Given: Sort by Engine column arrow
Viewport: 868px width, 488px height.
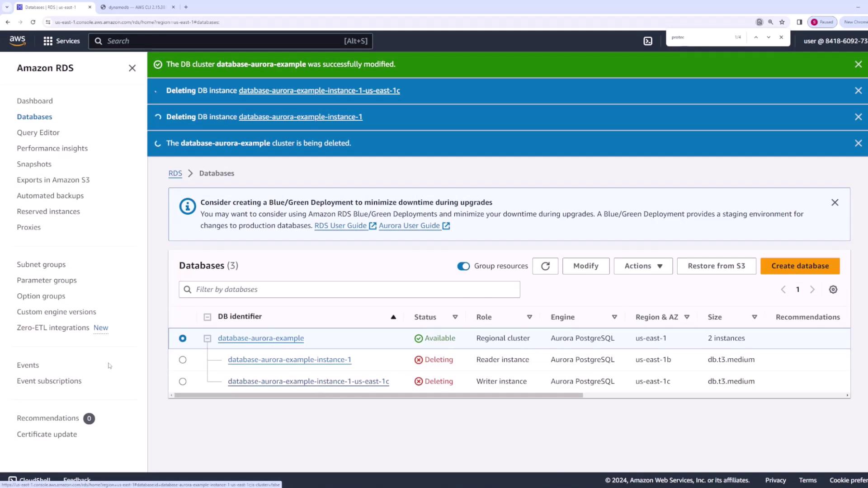Looking at the screenshot, I should tap(614, 317).
